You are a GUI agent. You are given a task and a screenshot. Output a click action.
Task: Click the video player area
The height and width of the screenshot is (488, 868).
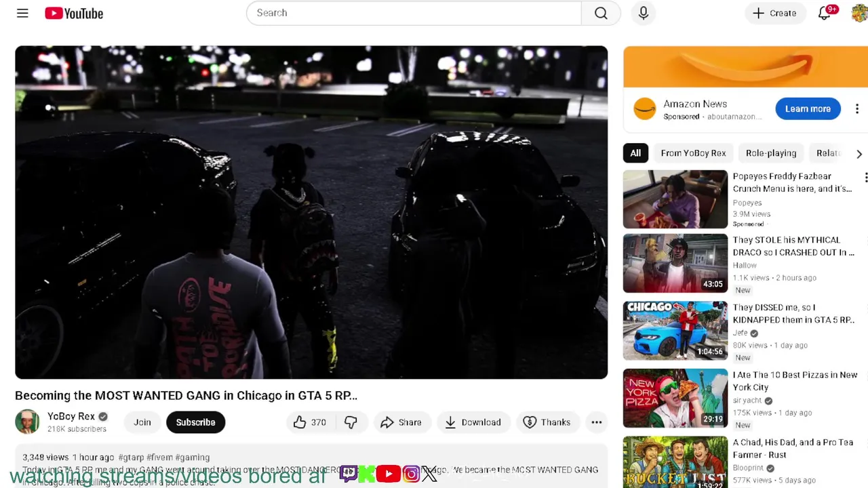pos(311,212)
